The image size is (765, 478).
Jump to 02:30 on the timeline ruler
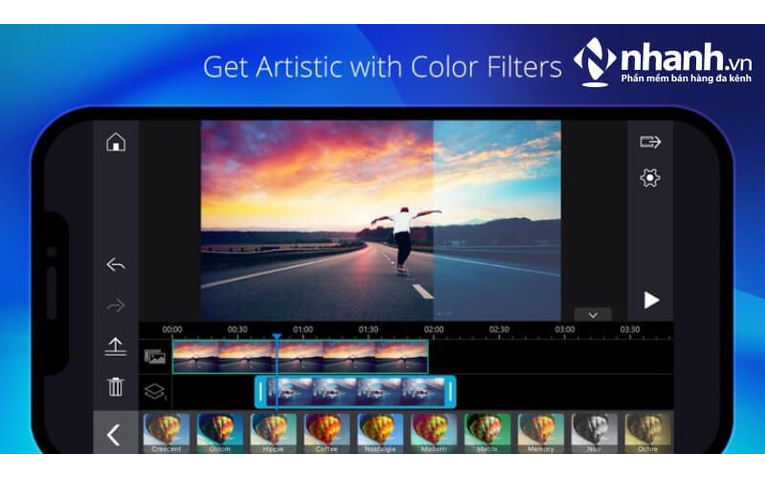click(x=499, y=329)
